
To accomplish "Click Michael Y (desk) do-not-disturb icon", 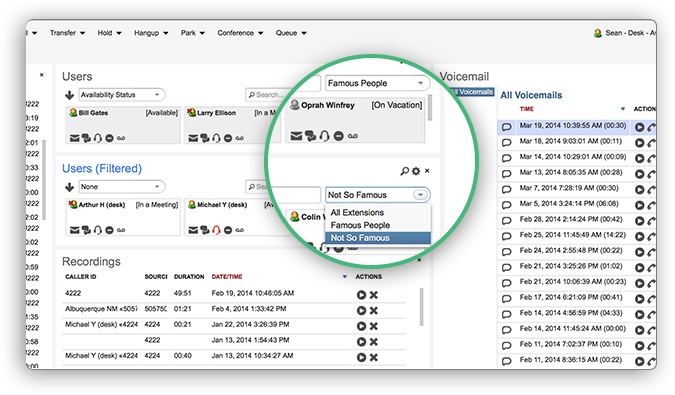I will [228, 230].
